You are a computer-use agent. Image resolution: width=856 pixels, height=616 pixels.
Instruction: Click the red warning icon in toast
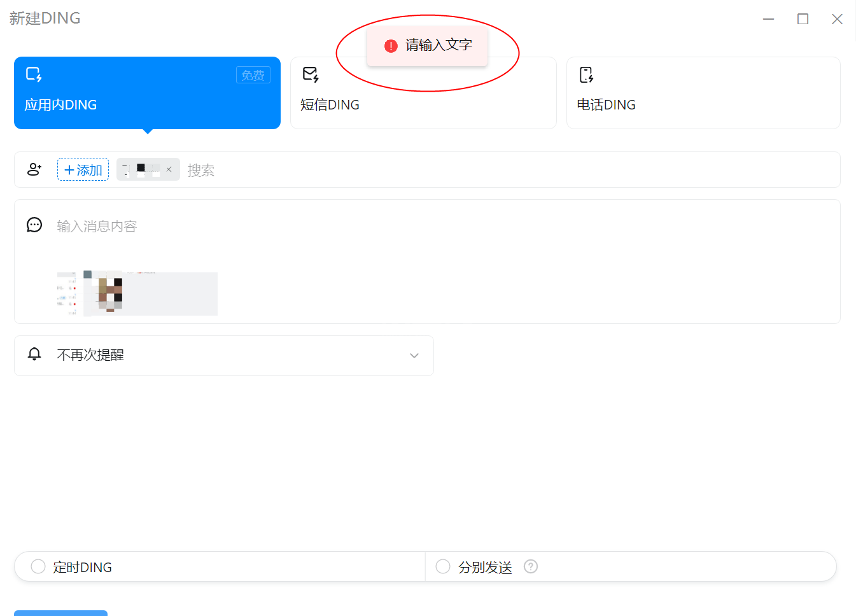(x=391, y=46)
